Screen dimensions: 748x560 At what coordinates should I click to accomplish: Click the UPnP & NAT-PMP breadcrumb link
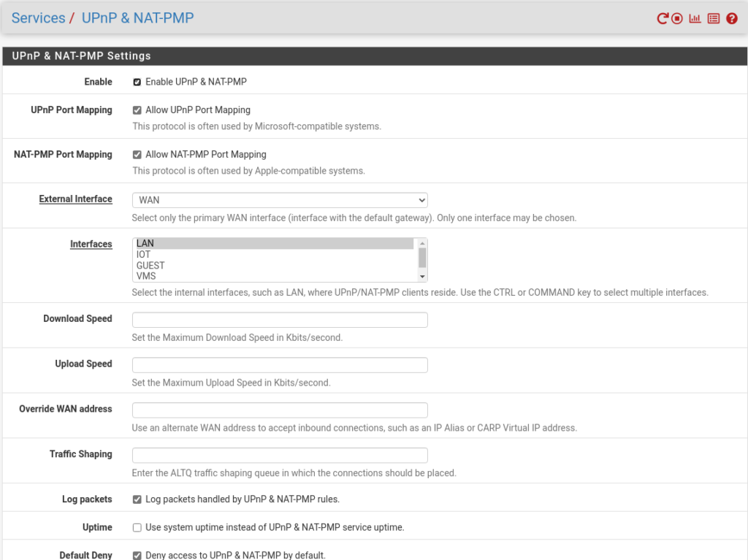pyautogui.click(x=137, y=18)
